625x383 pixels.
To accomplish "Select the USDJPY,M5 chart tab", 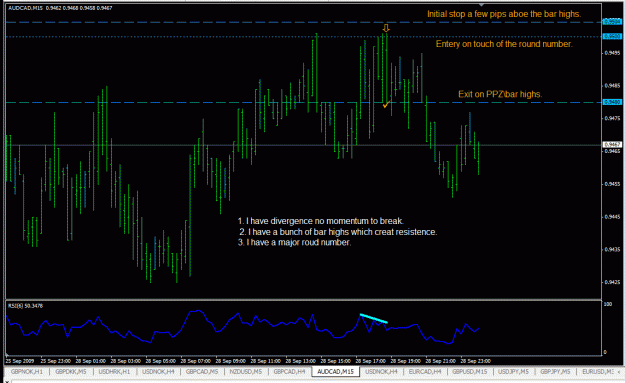I will pos(513,371).
